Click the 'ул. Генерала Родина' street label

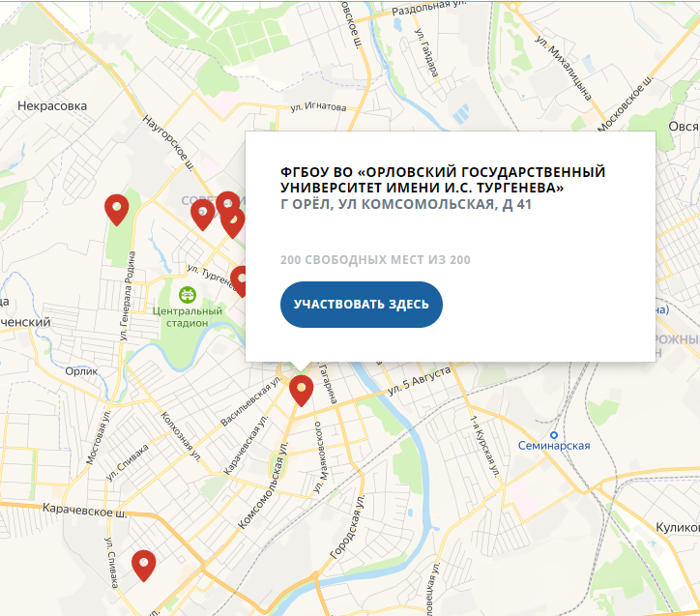[x=128, y=296]
